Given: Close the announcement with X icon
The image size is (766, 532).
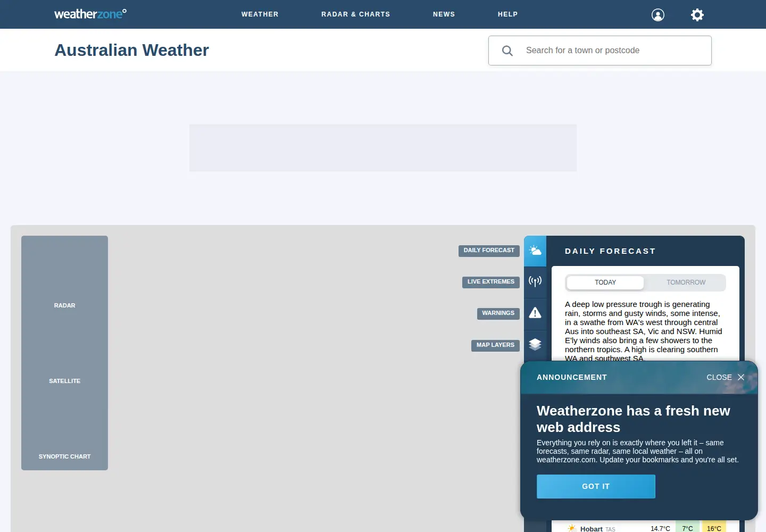Looking at the screenshot, I should pos(741,377).
